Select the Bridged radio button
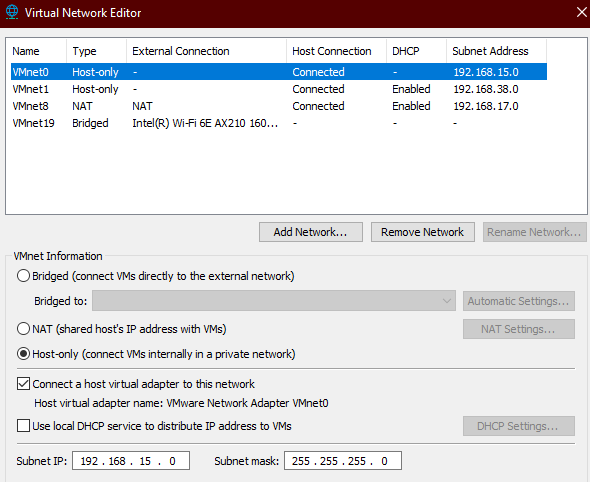This screenshot has height=482, width=590. [23, 276]
